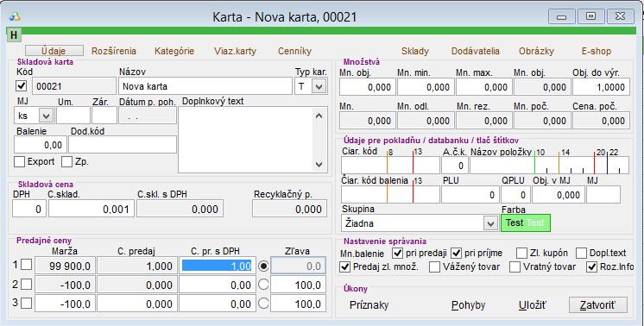Image resolution: width=644 pixels, height=326 pixels.
Task: Uncheck Predaj zl. množ. checkbox
Action: coord(345,267)
